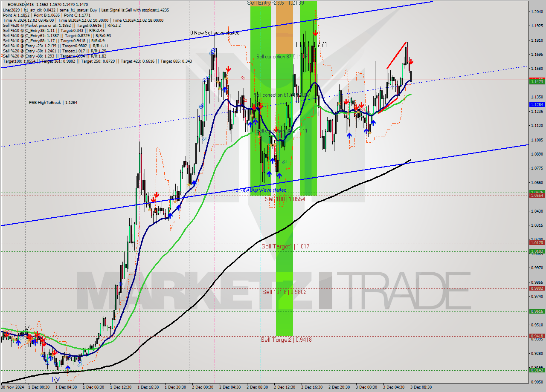This screenshot has width=546, height=392.
Task: Click the 0.9050 price axis label
Action: point(537,382)
